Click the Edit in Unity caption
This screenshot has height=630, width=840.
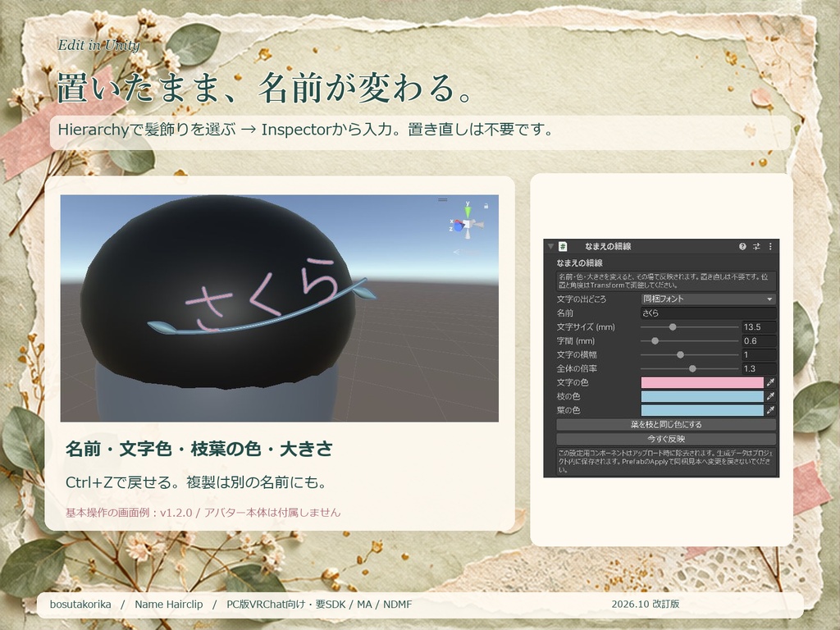pyautogui.click(x=98, y=45)
